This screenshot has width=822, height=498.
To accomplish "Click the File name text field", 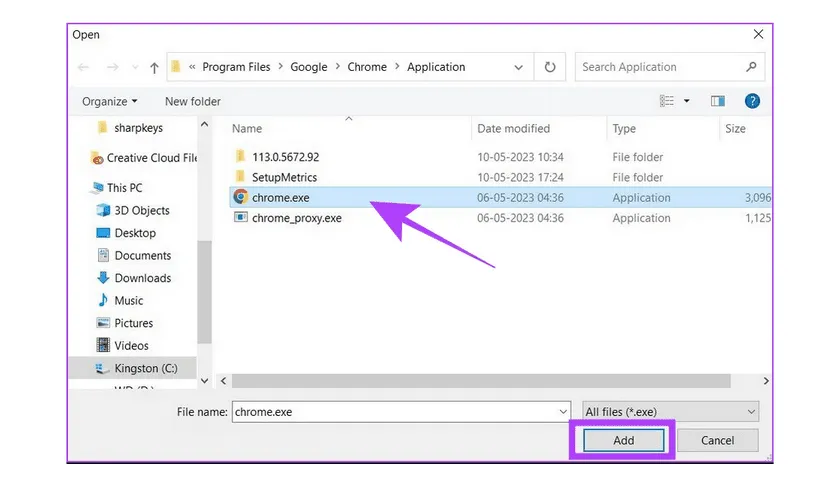I will (393, 411).
